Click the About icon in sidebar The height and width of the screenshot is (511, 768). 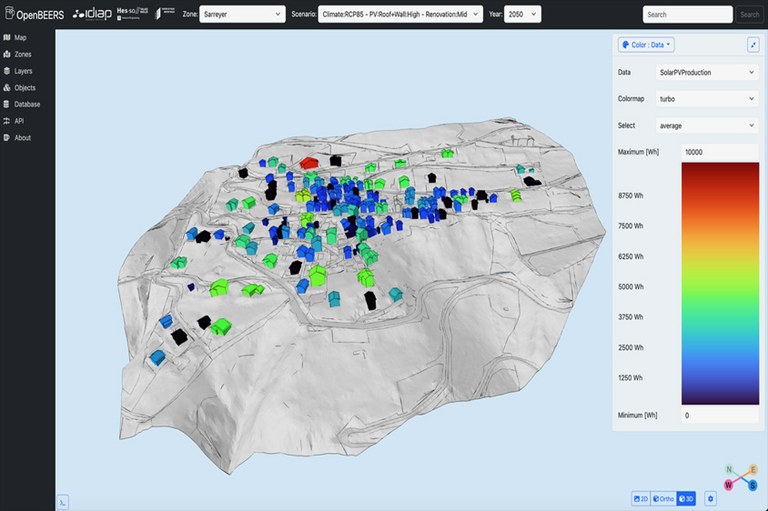tap(7, 138)
